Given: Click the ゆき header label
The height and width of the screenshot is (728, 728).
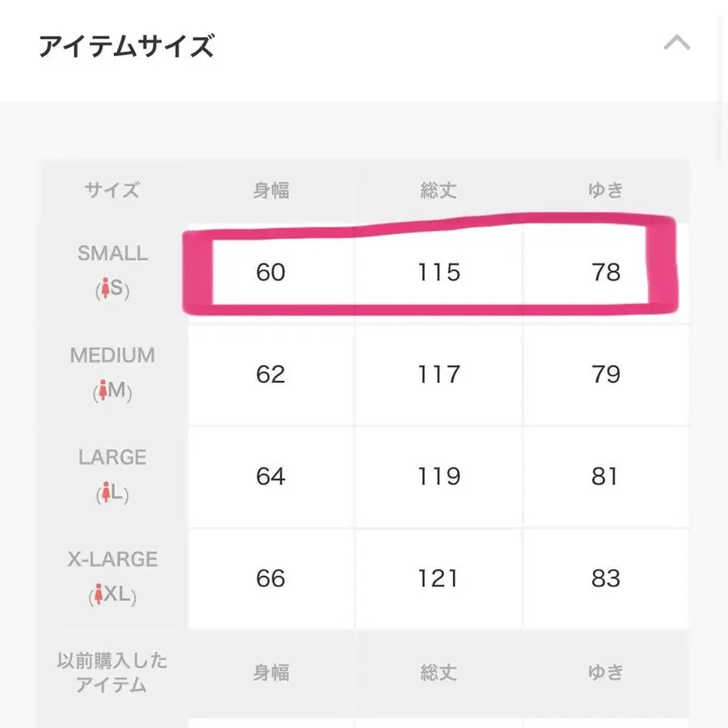Looking at the screenshot, I should (606, 190).
